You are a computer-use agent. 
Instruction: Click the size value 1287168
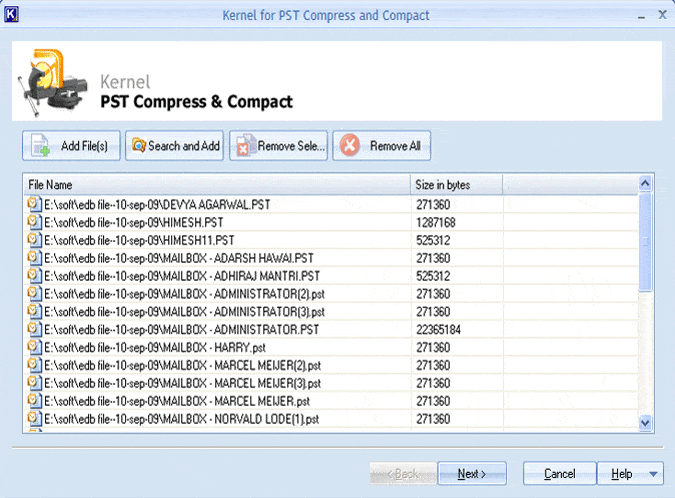point(436,223)
